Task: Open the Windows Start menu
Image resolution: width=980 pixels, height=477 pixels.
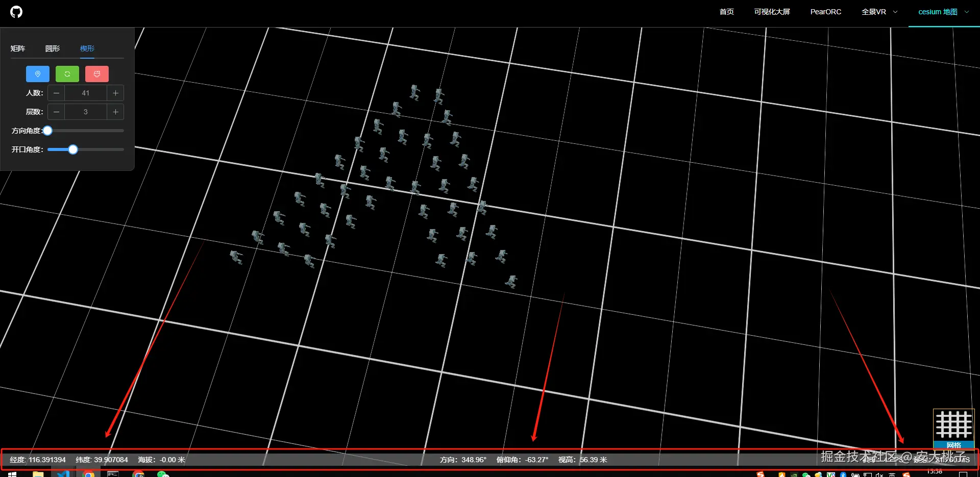Action: 12,474
